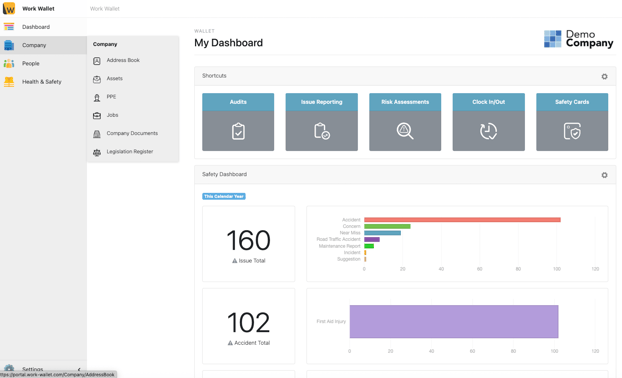The image size is (622, 378).
Task: Click the First Aid Injury chart label
Action: [x=331, y=321]
